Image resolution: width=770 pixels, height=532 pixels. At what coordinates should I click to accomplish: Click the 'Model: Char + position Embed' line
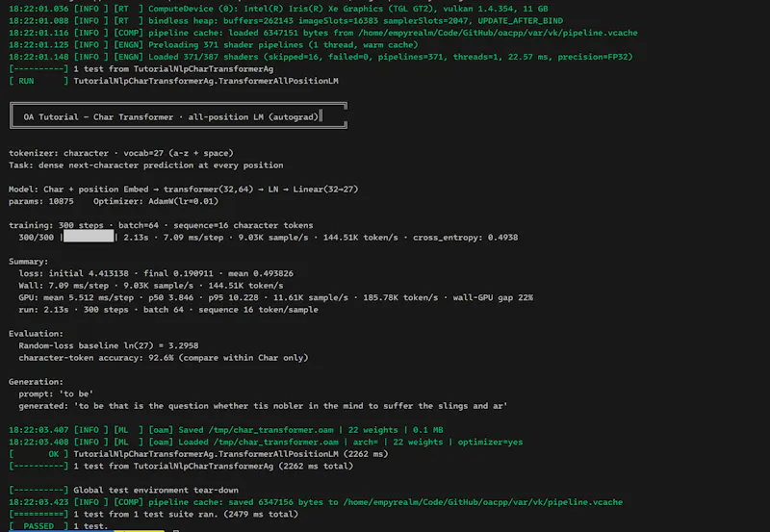(183, 190)
